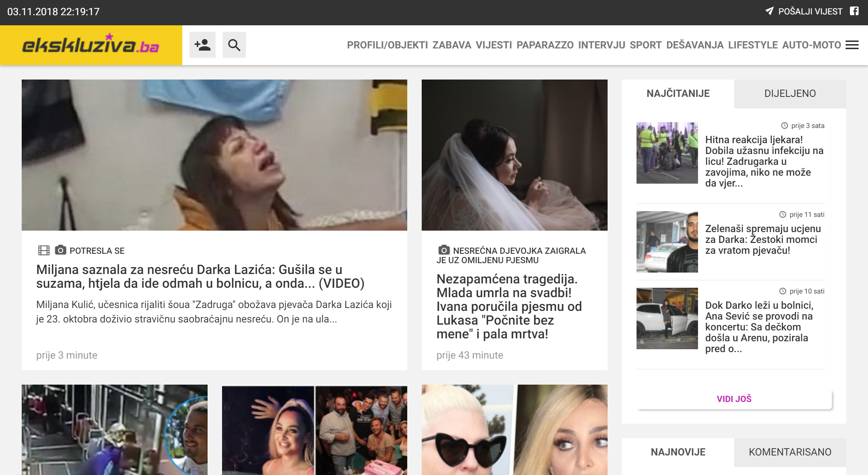This screenshot has height=475, width=868.
Task: Open the search magnifier icon
Action: 234,45
